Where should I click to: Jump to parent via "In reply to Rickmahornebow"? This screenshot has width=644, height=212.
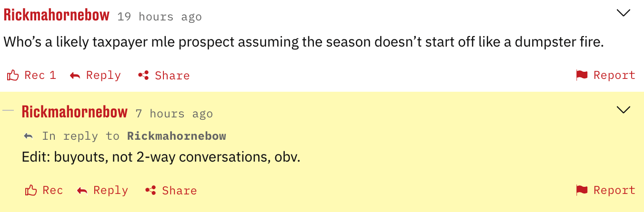click(x=176, y=136)
